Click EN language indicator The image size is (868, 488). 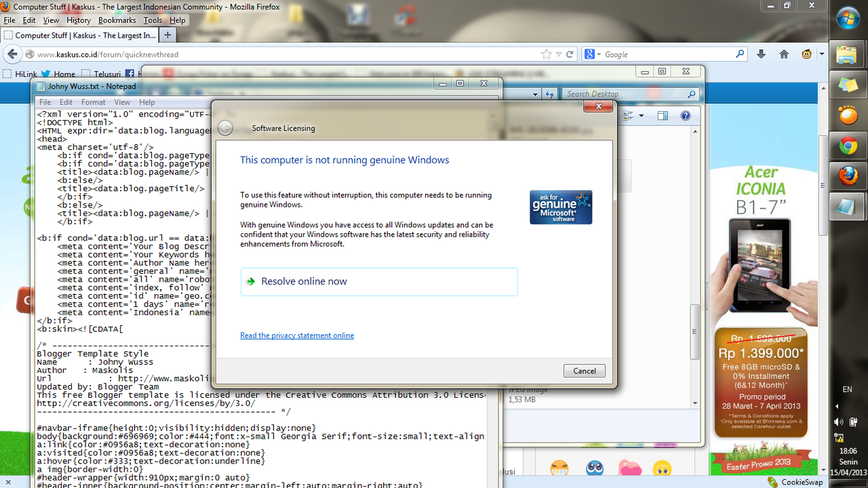coord(847,389)
